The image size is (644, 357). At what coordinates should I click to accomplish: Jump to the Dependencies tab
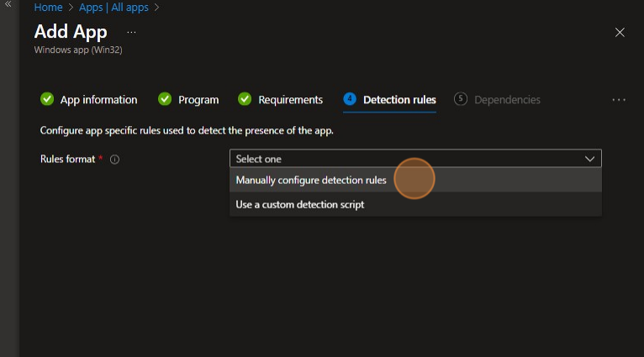[507, 100]
